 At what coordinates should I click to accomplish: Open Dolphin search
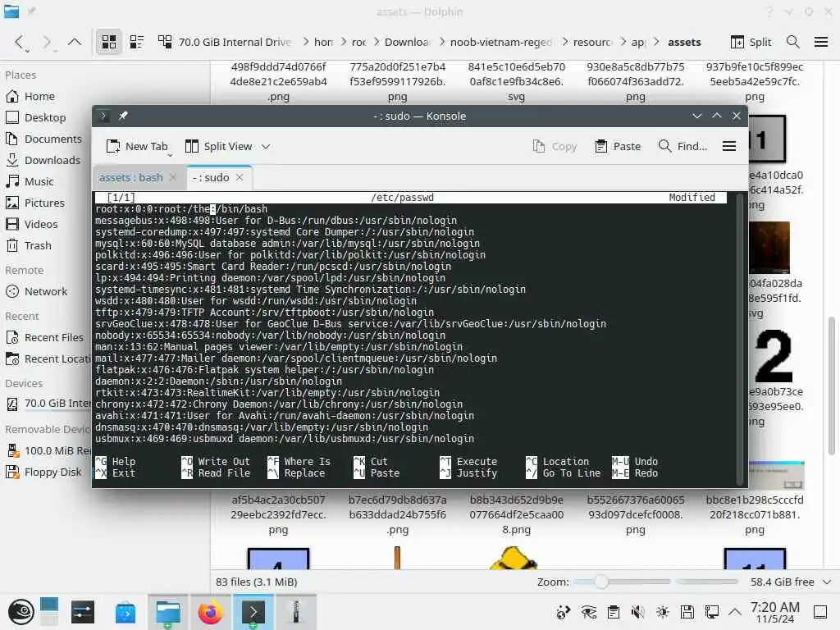(x=793, y=42)
